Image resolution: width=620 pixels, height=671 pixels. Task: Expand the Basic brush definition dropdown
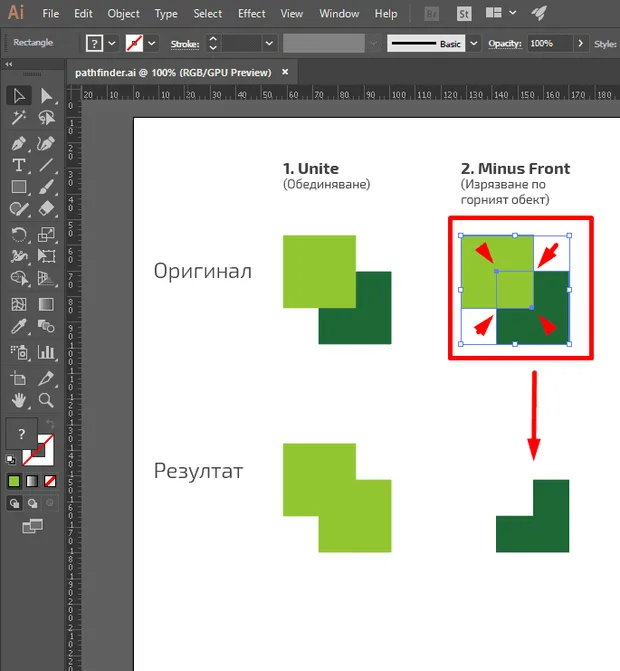(473, 43)
